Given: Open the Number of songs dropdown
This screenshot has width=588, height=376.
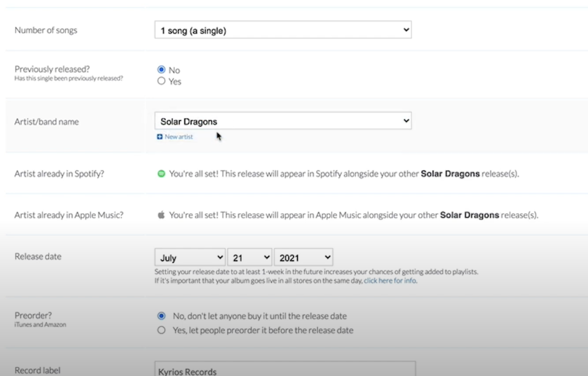Looking at the screenshot, I should point(283,30).
